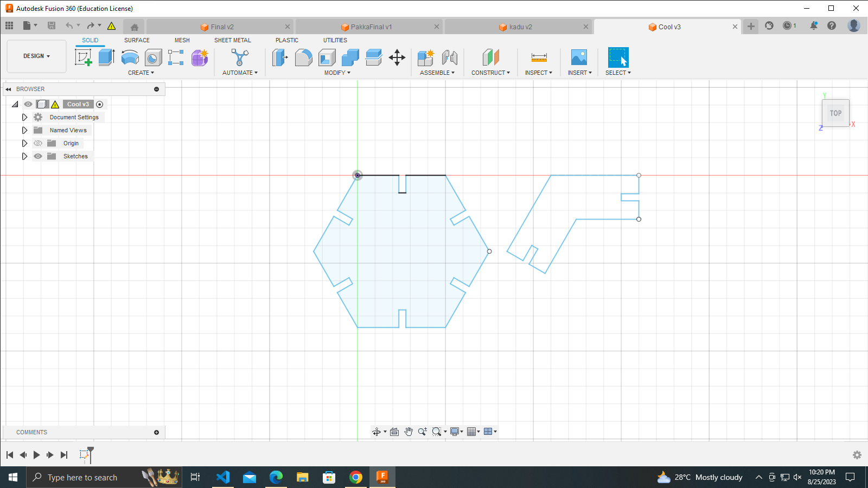Toggle visibility of the Origin folder
The image size is (868, 488).
(x=38, y=143)
